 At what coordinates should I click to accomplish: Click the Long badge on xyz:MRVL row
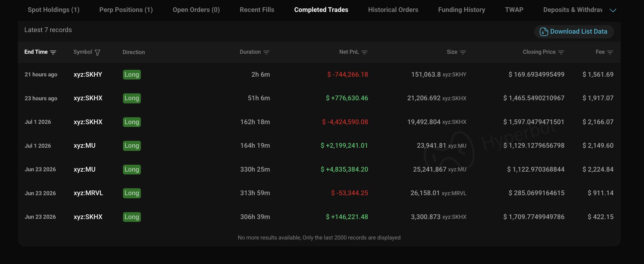pos(132,193)
